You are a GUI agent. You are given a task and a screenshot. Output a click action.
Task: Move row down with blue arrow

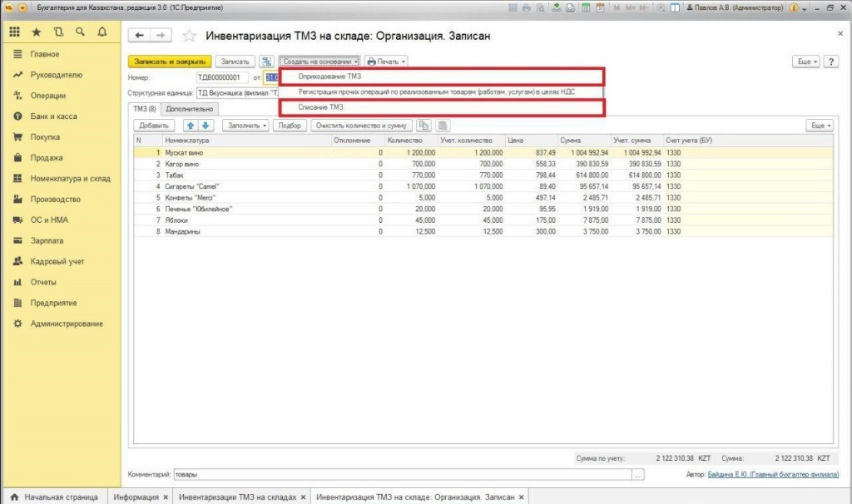(x=206, y=126)
